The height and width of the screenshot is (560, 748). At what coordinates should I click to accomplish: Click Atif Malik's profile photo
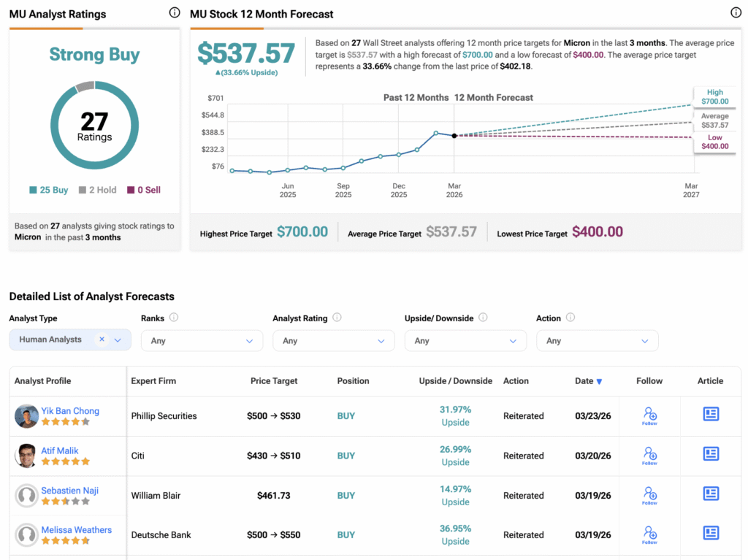(26, 456)
